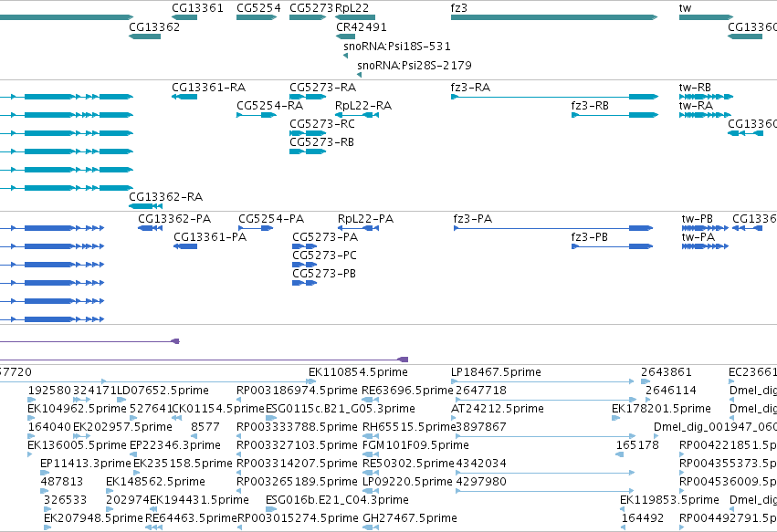Viewport: 777px width, 532px height.
Task: Select ESG0115c.B21_G05.3prime label
Action: [341, 409]
